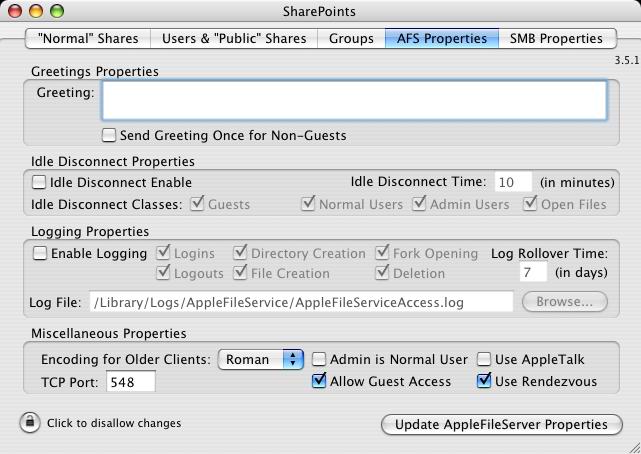Viewport: 641px width, 454px height.
Task: Check the Enable Logging checkbox
Action: tap(40, 254)
